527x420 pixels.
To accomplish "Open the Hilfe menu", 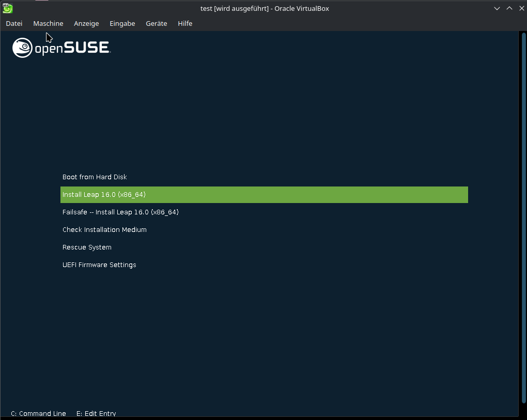I will 185,23.
